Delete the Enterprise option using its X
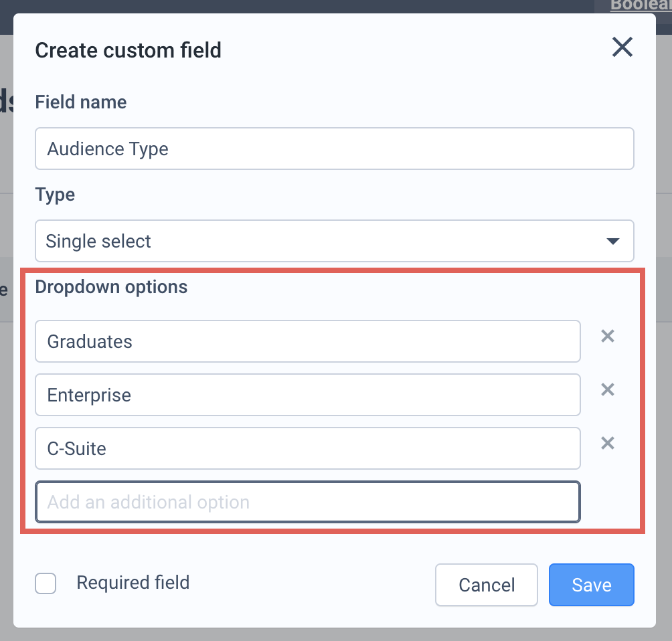 [608, 389]
